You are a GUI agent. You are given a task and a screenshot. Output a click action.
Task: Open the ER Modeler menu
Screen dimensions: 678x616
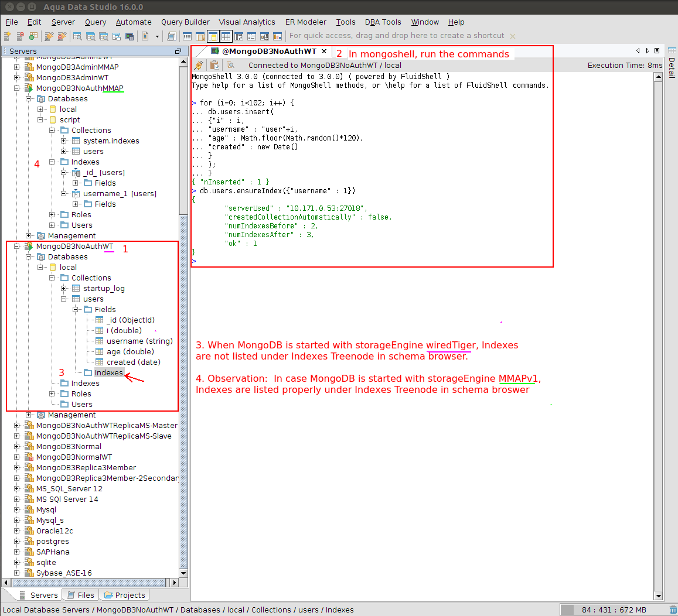coord(306,22)
